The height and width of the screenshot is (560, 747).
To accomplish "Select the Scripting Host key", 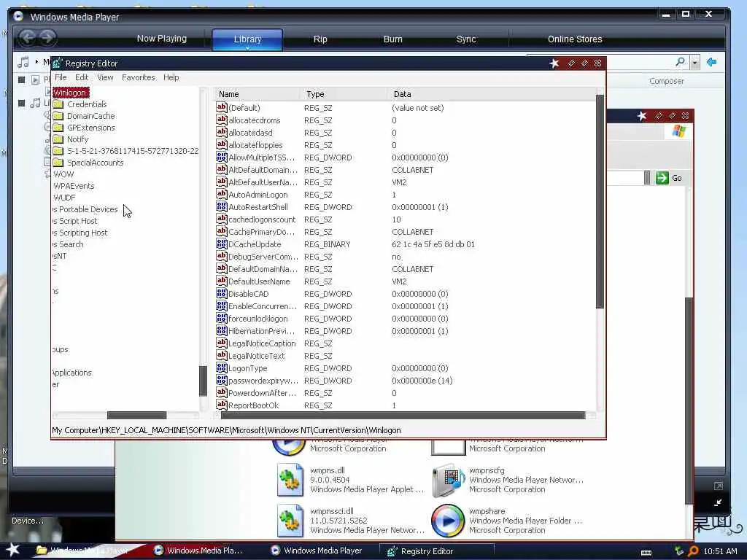I will pos(80,233).
